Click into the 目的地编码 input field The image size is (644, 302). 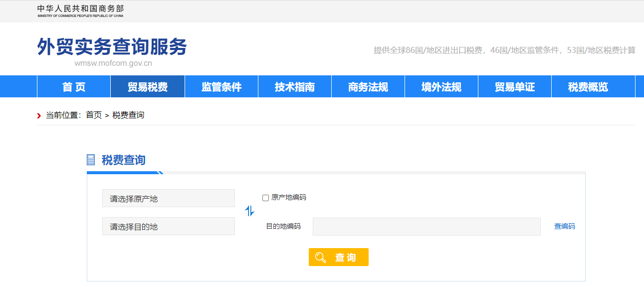[x=427, y=226]
